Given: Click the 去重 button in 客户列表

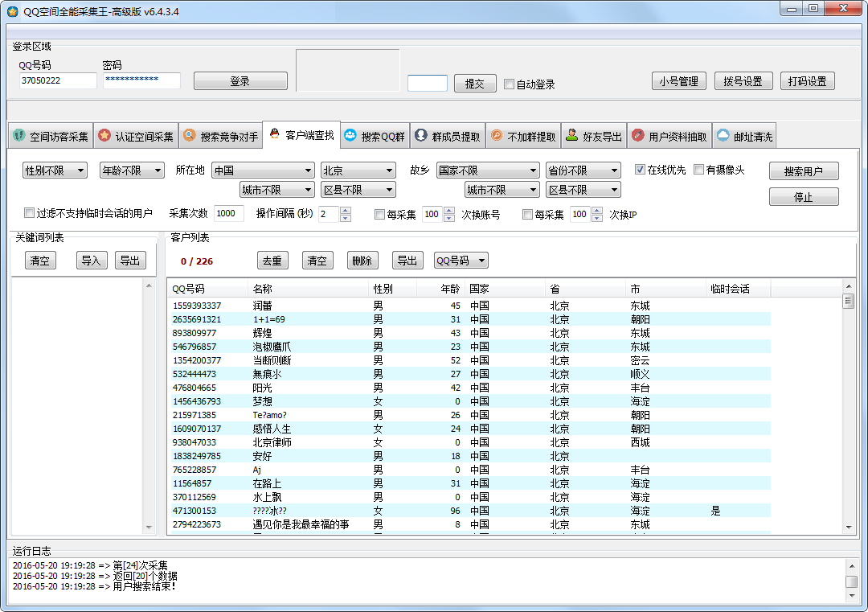Looking at the screenshot, I should click(x=273, y=261).
